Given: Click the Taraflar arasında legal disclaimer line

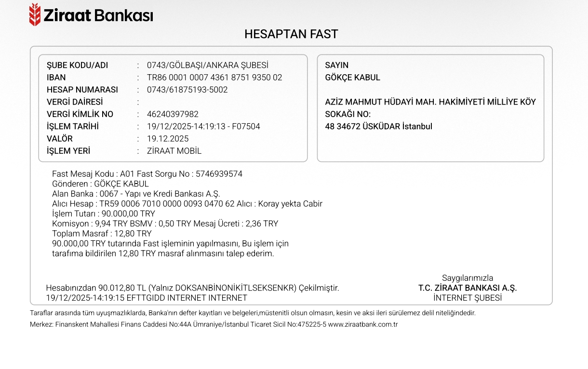Looking at the screenshot, I should pos(253,313).
